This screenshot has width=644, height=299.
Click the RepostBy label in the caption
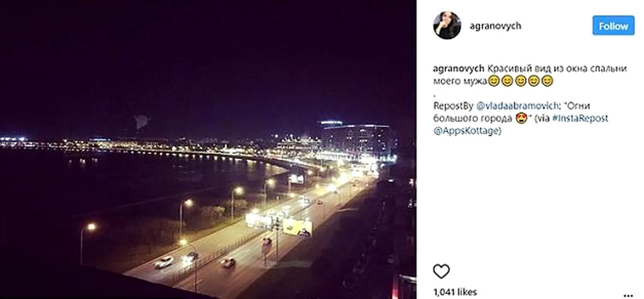pyautogui.click(x=453, y=106)
